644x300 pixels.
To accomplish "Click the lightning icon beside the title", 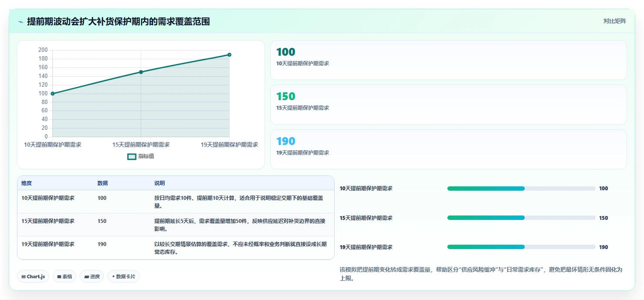I will tap(21, 22).
